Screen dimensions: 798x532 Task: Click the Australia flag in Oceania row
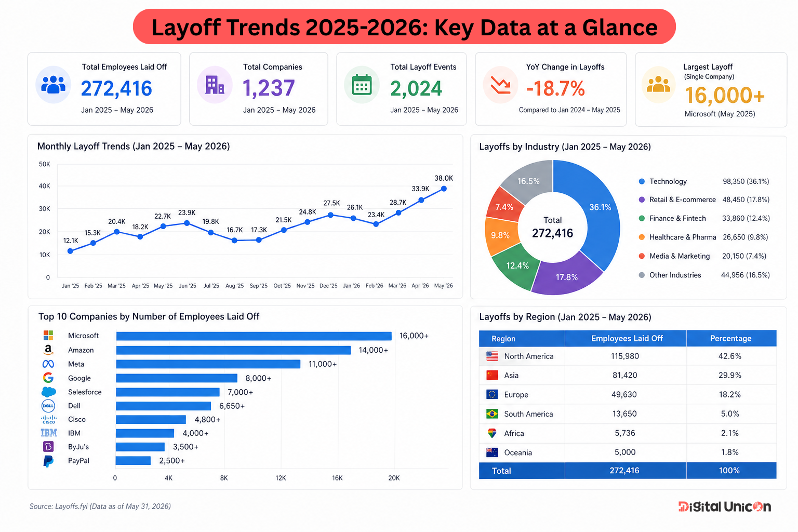[492, 452]
